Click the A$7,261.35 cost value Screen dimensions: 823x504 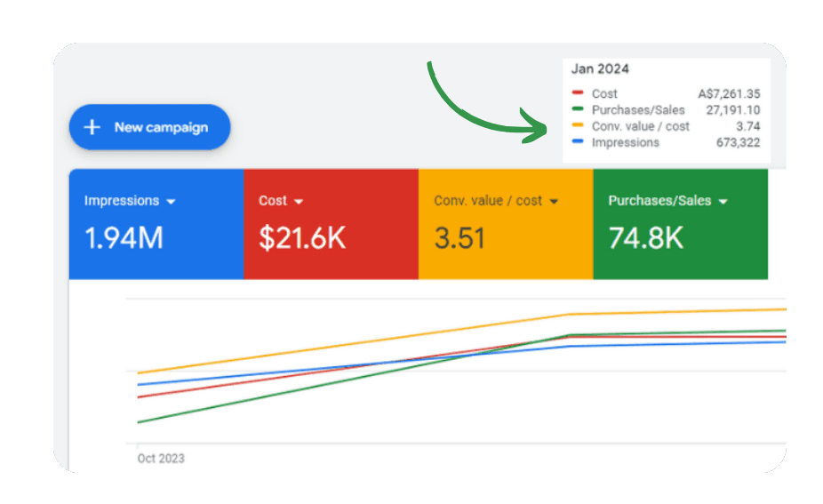pos(729,94)
